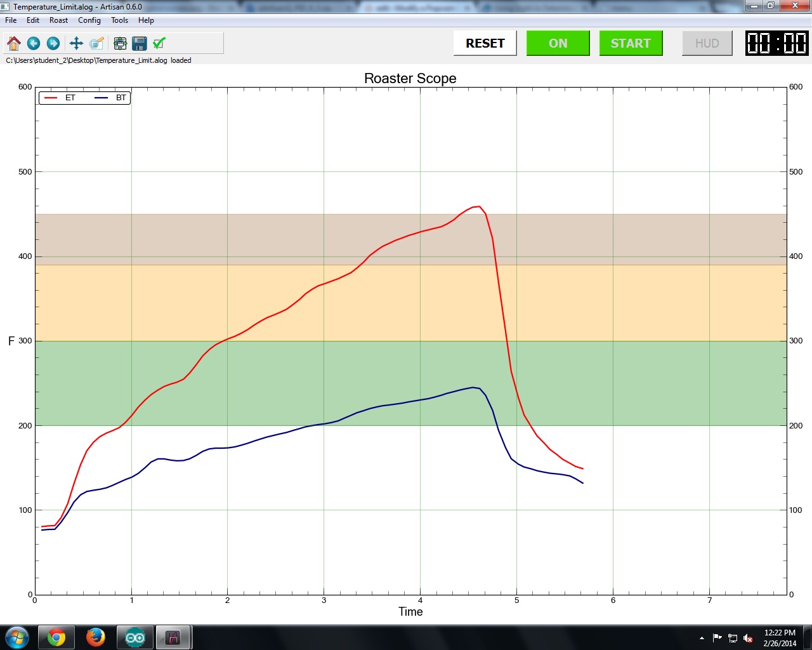
Task: Open the green checkmark figure options
Action: pyautogui.click(x=159, y=43)
